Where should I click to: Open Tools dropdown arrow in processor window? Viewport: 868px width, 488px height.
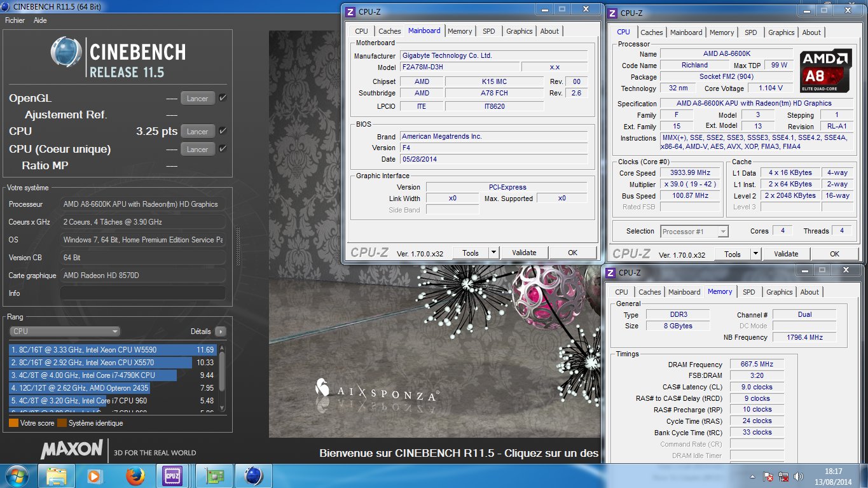756,254
